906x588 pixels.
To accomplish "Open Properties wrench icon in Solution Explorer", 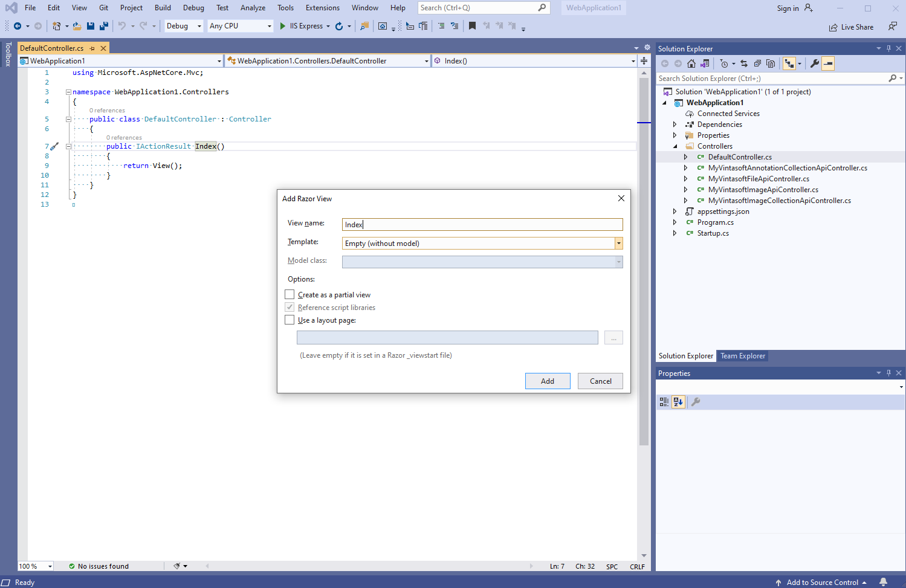I will [815, 63].
